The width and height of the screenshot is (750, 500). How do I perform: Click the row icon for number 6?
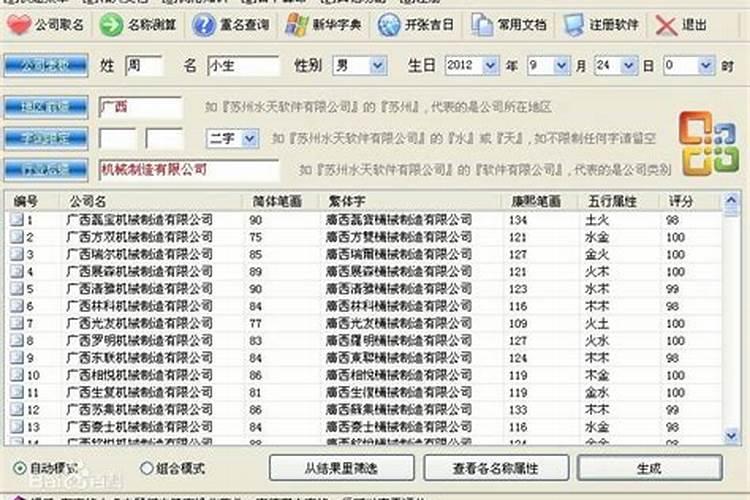tap(17, 306)
